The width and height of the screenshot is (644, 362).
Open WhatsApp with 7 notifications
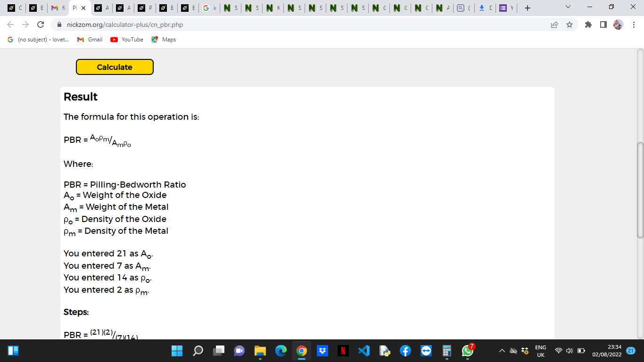click(x=468, y=351)
